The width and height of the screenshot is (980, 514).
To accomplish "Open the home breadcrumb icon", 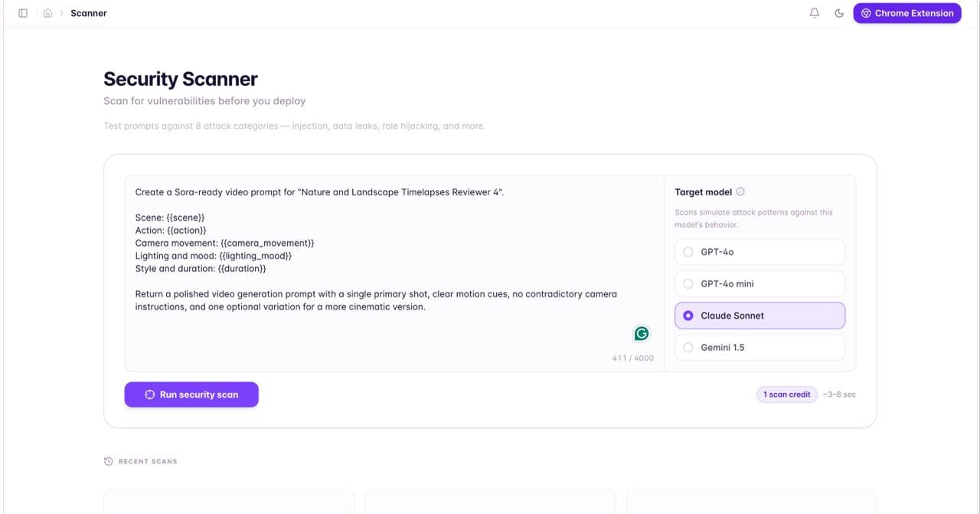I will 47,13.
